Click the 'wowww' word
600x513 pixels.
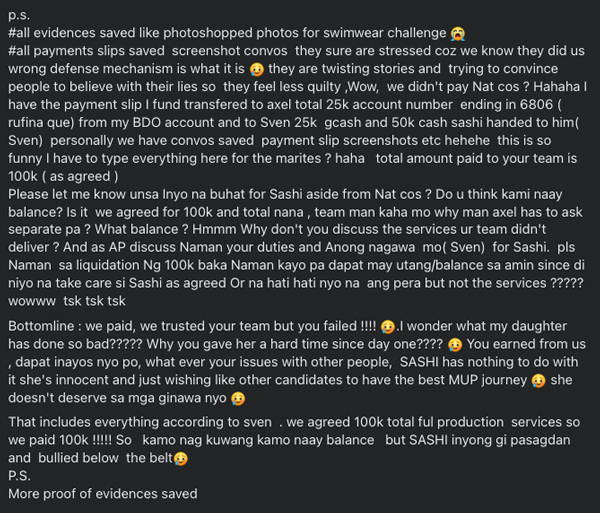(32, 301)
